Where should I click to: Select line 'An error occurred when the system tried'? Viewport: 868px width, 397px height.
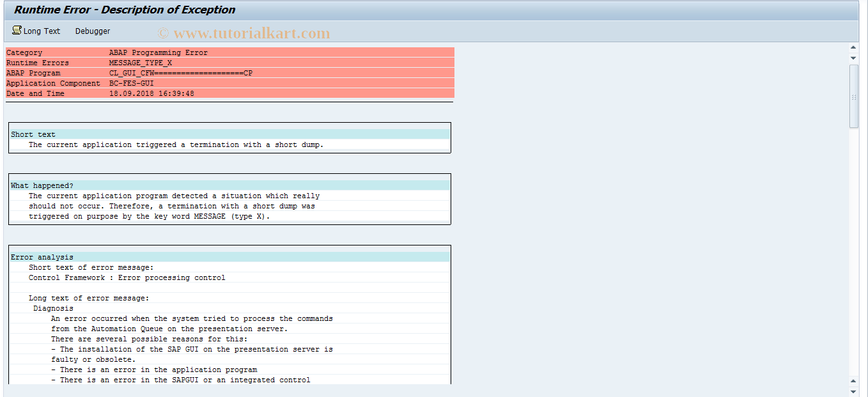click(x=192, y=318)
